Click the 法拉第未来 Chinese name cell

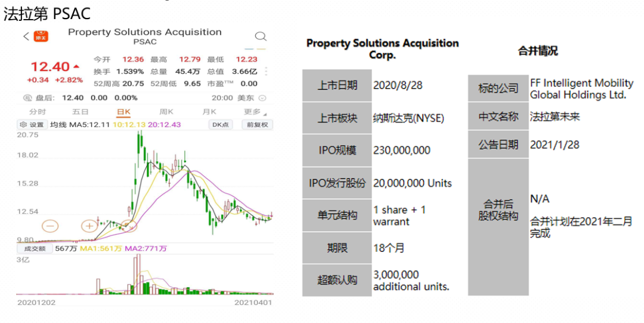555,116
